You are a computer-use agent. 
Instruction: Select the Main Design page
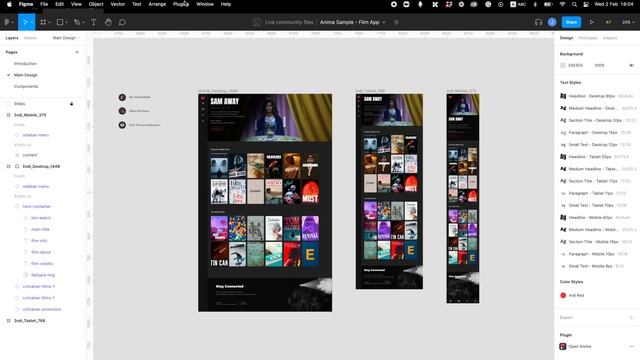(26, 75)
